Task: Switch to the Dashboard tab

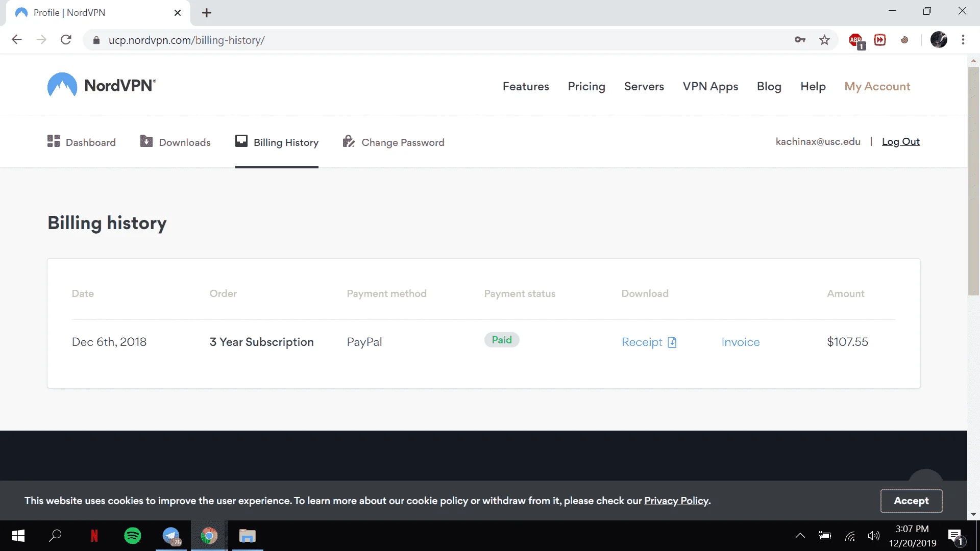Action: [82, 142]
